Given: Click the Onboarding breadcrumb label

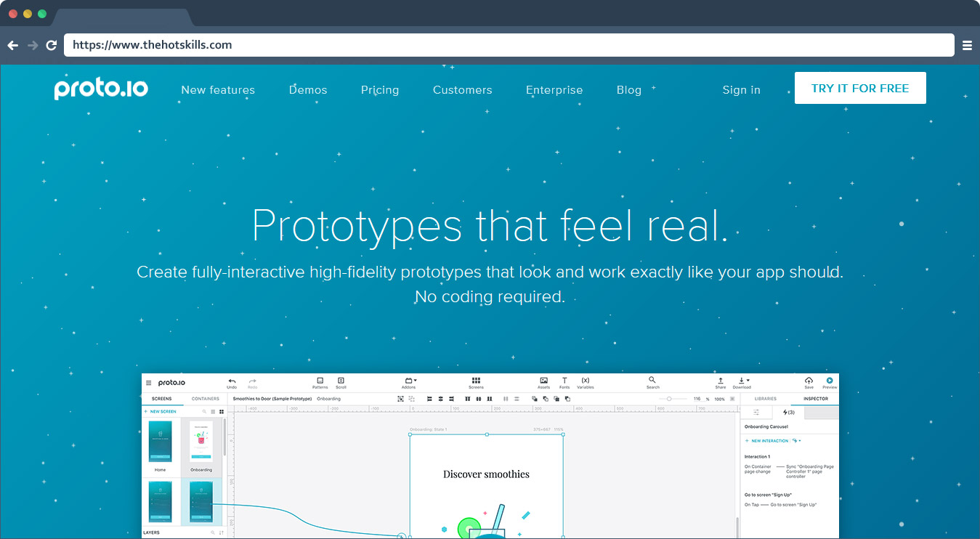Looking at the screenshot, I should [328, 399].
